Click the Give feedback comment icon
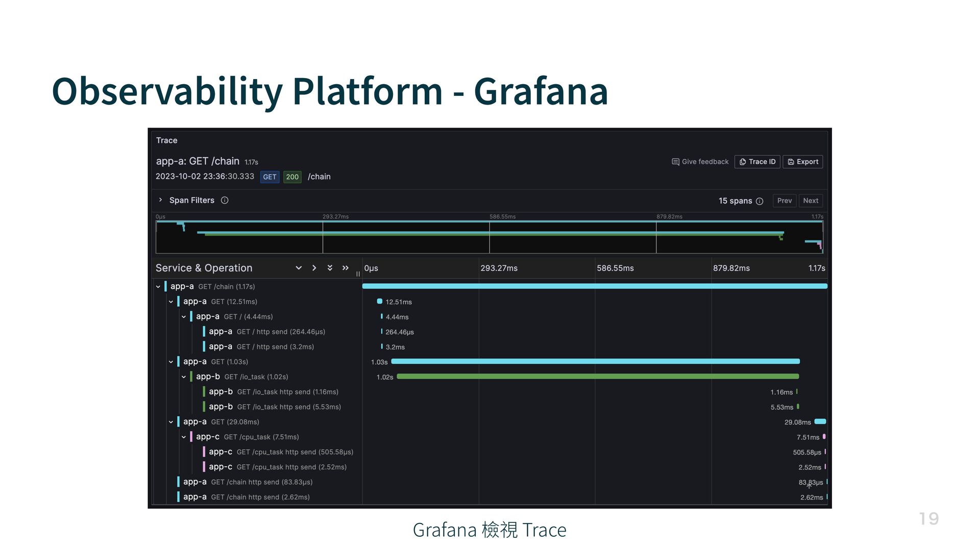Viewport: 980px width, 551px height. tap(675, 162)
